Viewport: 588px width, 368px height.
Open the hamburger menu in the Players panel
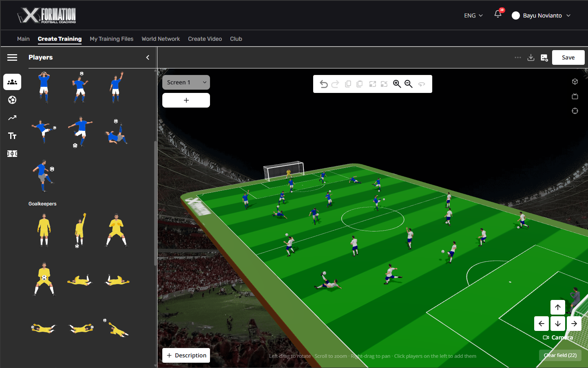(12, 57)
